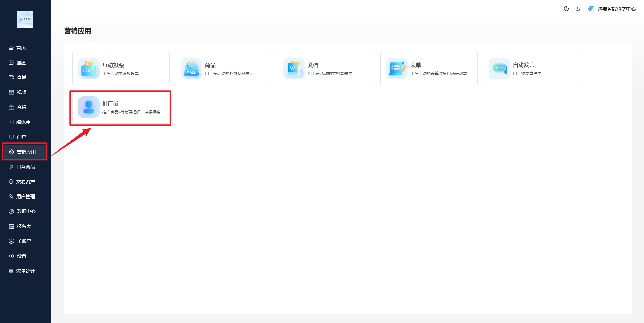The image size is (644, 323).
Task: Go to 首页 in sidebar
Action: coord(21,48)
